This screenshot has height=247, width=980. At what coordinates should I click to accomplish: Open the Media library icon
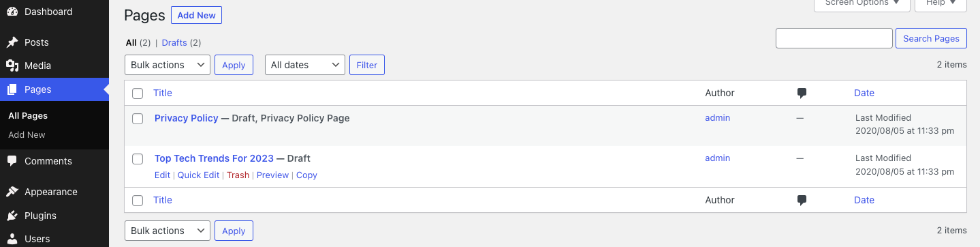[12, 66]
